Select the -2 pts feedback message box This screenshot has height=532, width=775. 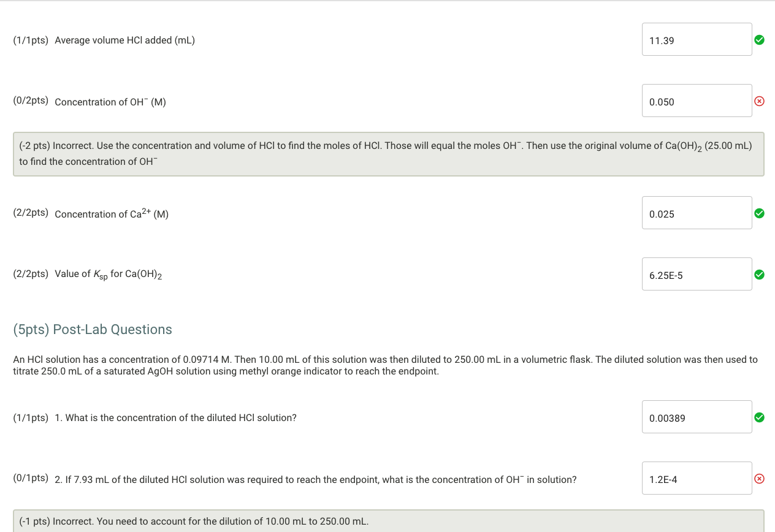coord(388,154)
